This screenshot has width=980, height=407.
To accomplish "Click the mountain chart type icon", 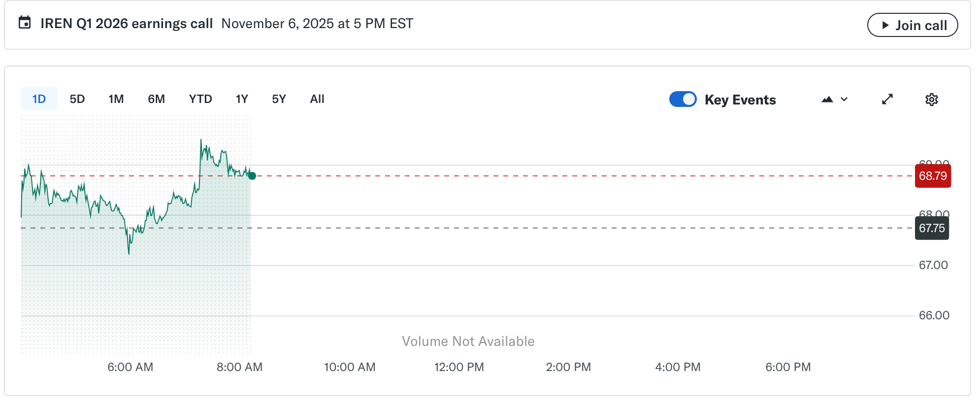I will 827,100.
